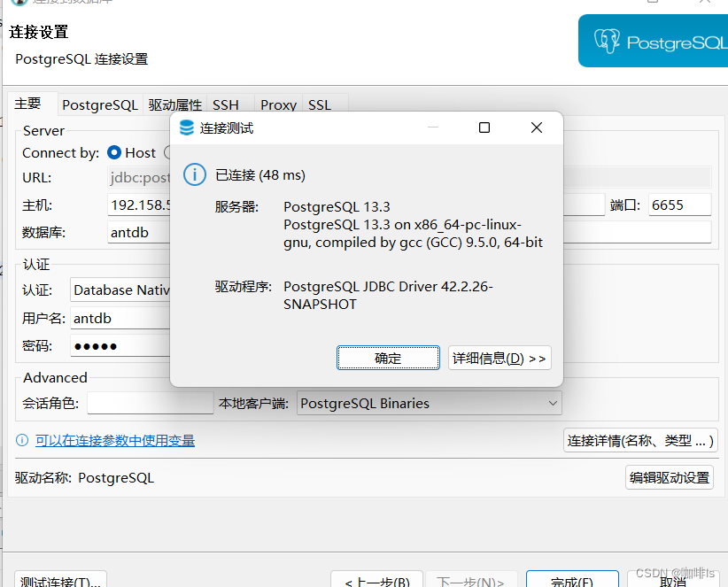
Task: Click the 测试连接(T)... button
Action: tap(60, 580)
